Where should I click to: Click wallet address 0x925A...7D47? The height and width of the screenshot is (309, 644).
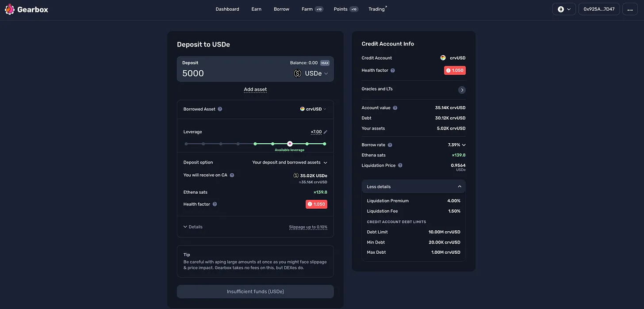pyautogui.click(x=599, y=9)
